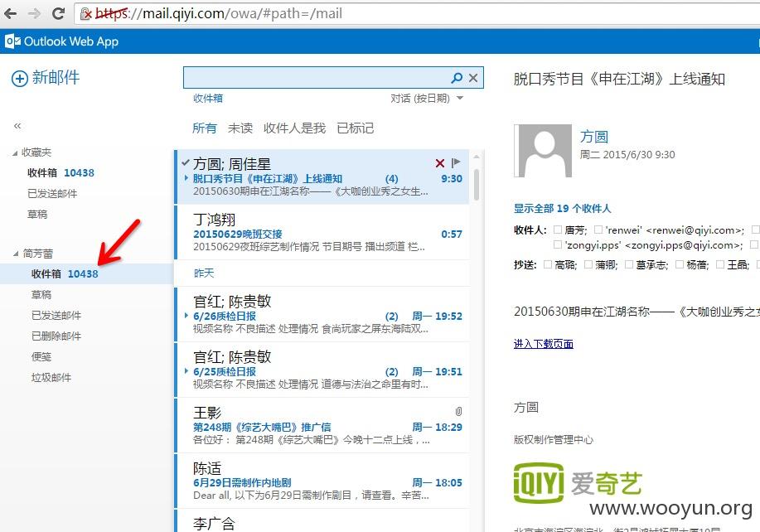The height and width of the screenshot is (532, 760).
Task: Tick the checkbox next to 'zongyi.pps'
Action: (558, 244)
